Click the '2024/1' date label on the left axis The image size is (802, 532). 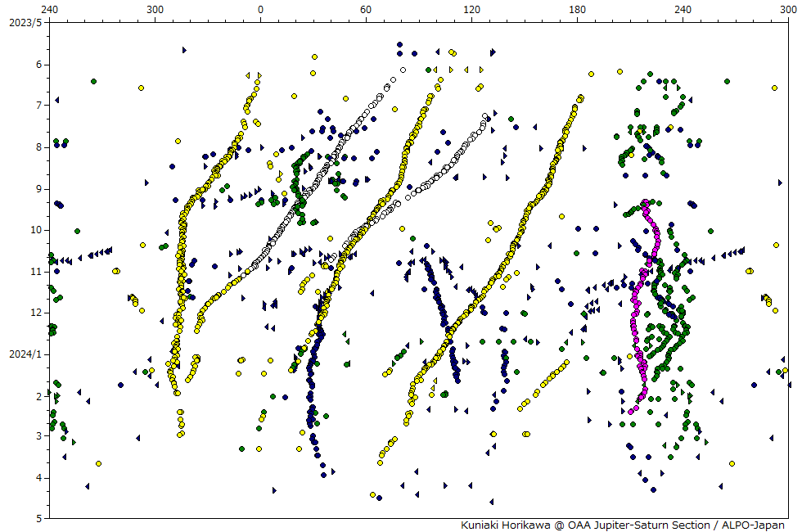[25, 354]
